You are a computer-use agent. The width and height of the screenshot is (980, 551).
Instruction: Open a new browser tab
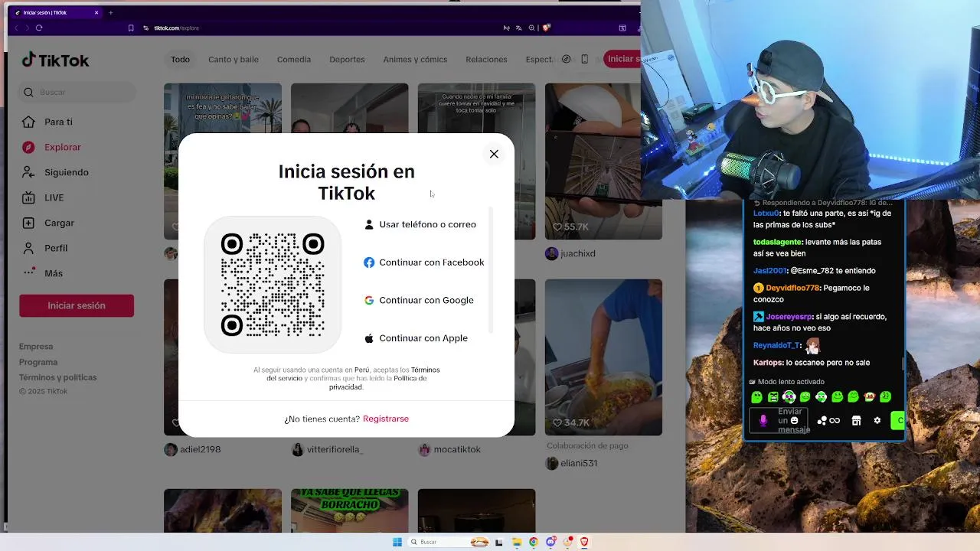click(111, 12)
